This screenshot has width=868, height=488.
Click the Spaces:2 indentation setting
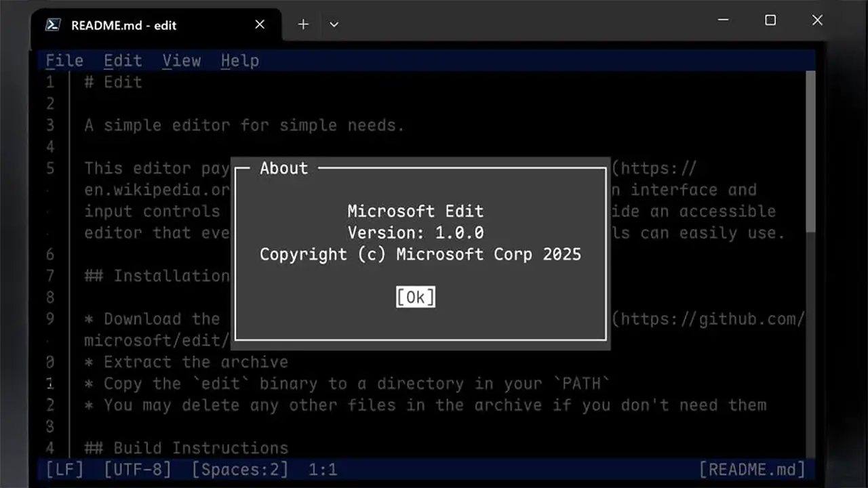[x=239, y=469]
